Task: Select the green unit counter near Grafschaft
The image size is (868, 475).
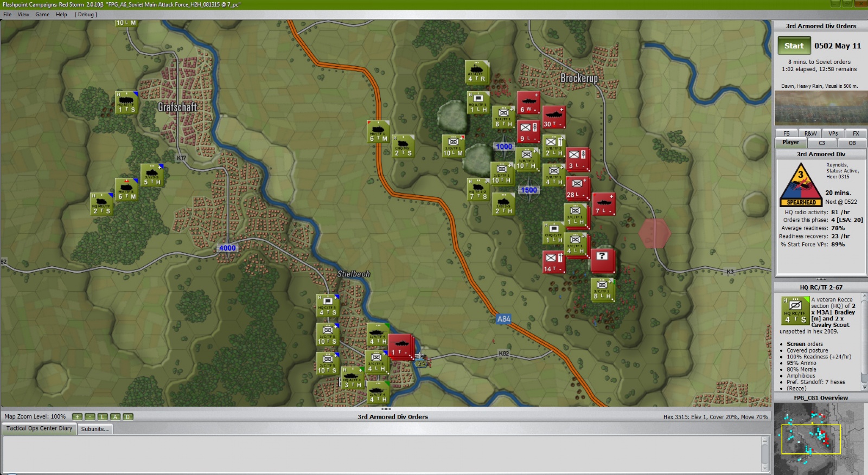Action: (126, 103)
